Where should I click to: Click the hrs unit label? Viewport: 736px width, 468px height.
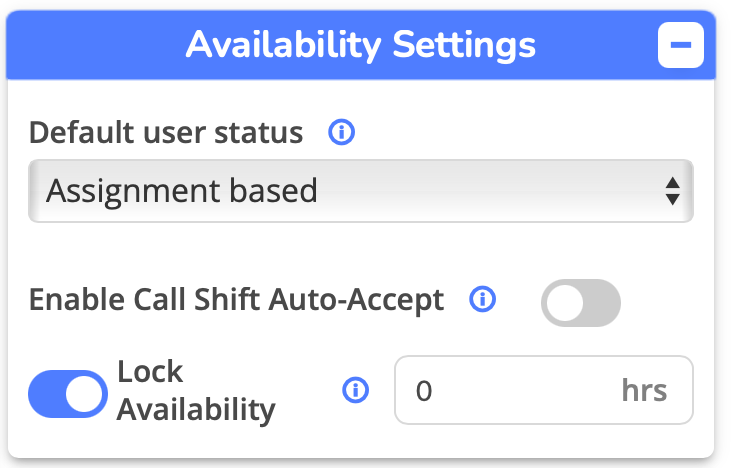click(644, 390)
